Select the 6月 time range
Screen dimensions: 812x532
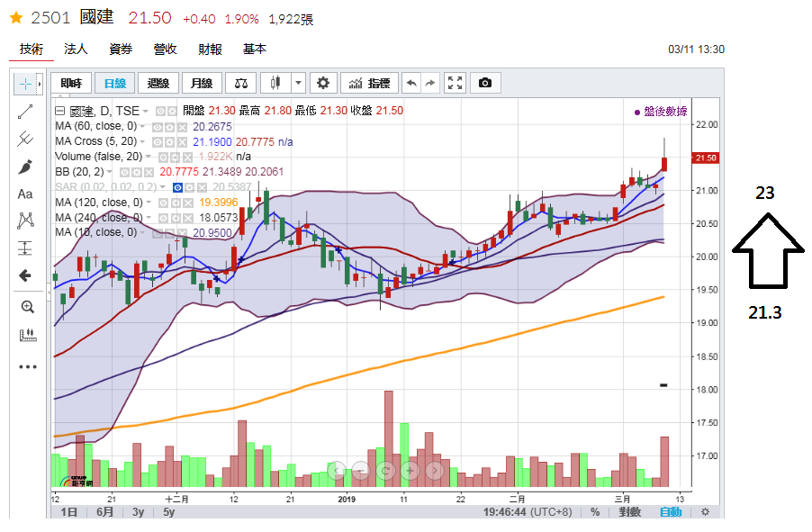click(104, 512)
